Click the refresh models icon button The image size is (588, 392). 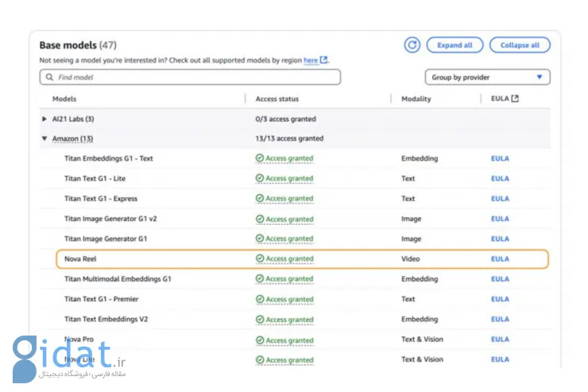tap(412, 45)
